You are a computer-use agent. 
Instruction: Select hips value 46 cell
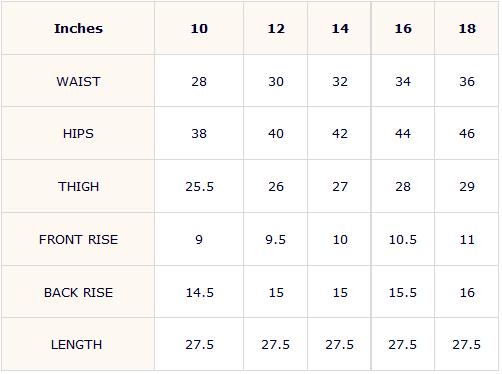point(467,133)
